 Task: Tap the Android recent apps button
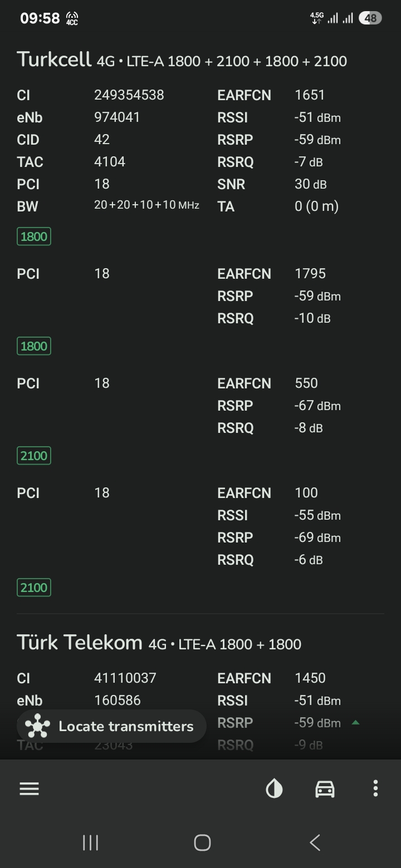pos(90,842)
